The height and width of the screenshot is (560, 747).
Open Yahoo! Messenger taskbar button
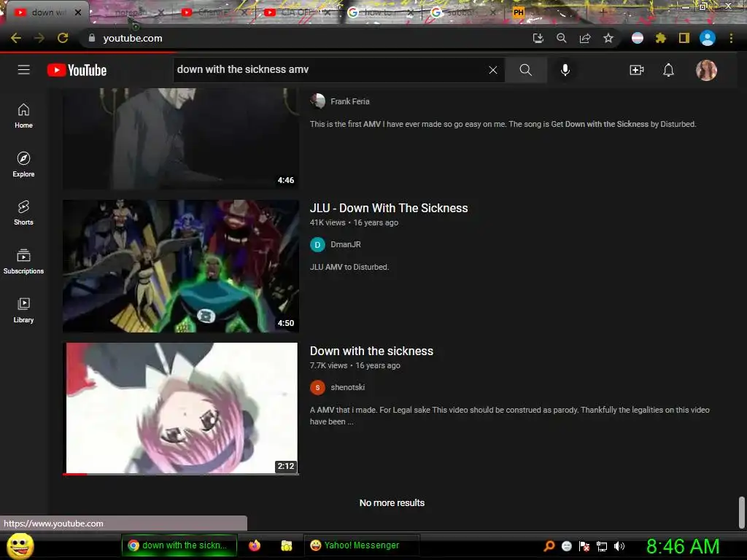coord(361,545)
